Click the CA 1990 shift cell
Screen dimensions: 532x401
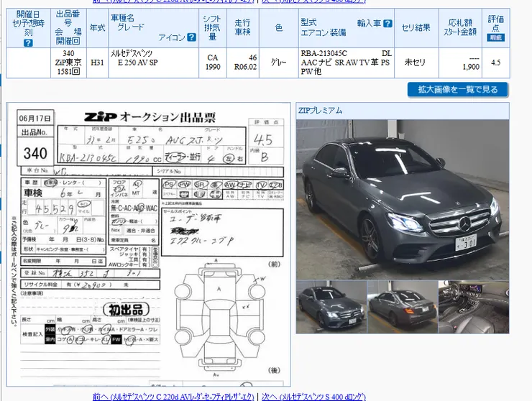(212, 63)
